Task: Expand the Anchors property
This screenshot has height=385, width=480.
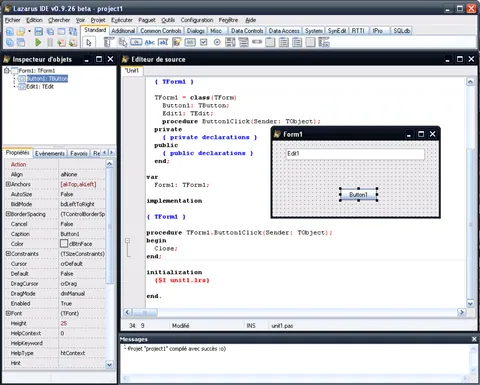Action: (8, 184)
